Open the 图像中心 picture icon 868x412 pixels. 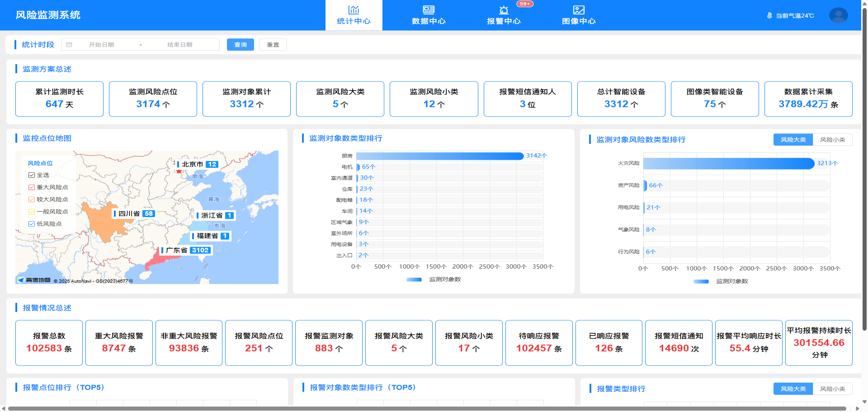click(x=579, y=9)
